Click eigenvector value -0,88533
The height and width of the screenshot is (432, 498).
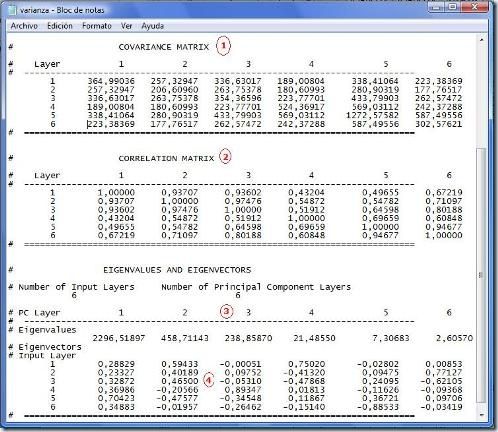pyautogui.click(x=378, y=407)
